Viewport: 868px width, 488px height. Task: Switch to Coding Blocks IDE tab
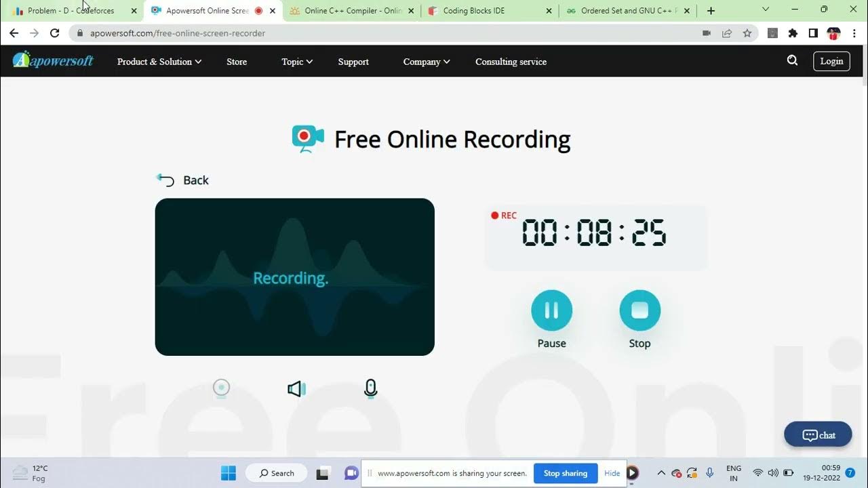pos(488,11)
